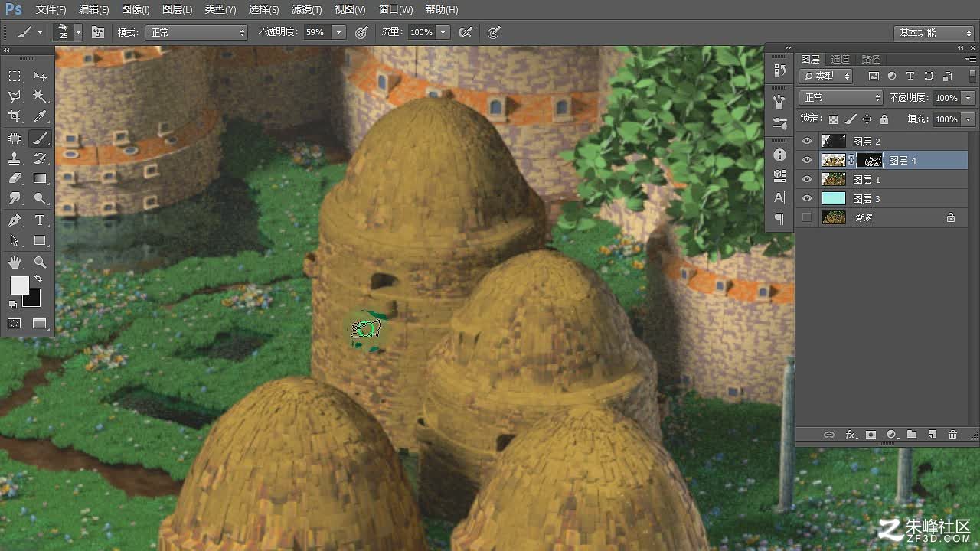Show the 背景 layer visibility
980x551 pixels.
[x=806, y=217]
